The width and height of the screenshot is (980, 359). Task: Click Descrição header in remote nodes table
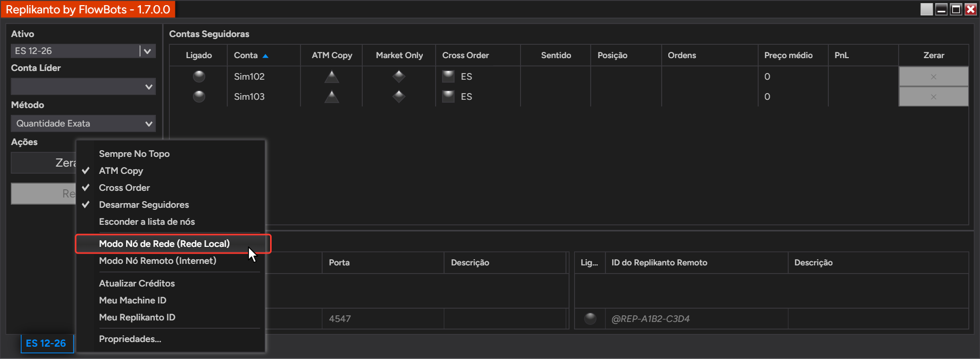point(878,262)
